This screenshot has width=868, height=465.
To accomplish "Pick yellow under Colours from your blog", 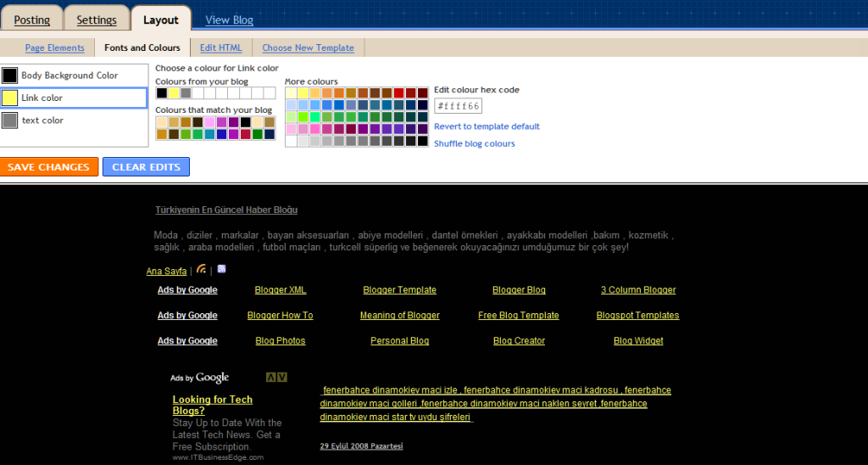I will click(x=174, y=92).
